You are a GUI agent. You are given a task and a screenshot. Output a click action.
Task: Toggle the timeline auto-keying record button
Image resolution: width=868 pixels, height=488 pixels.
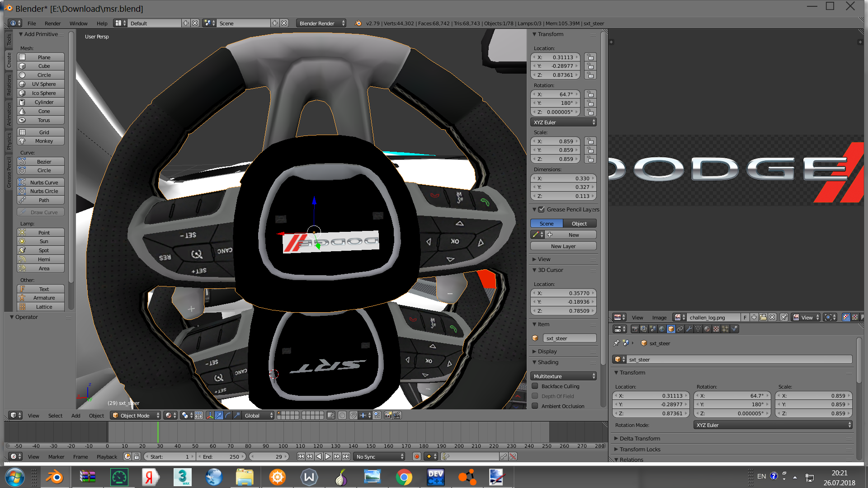(x=417, y=456)
